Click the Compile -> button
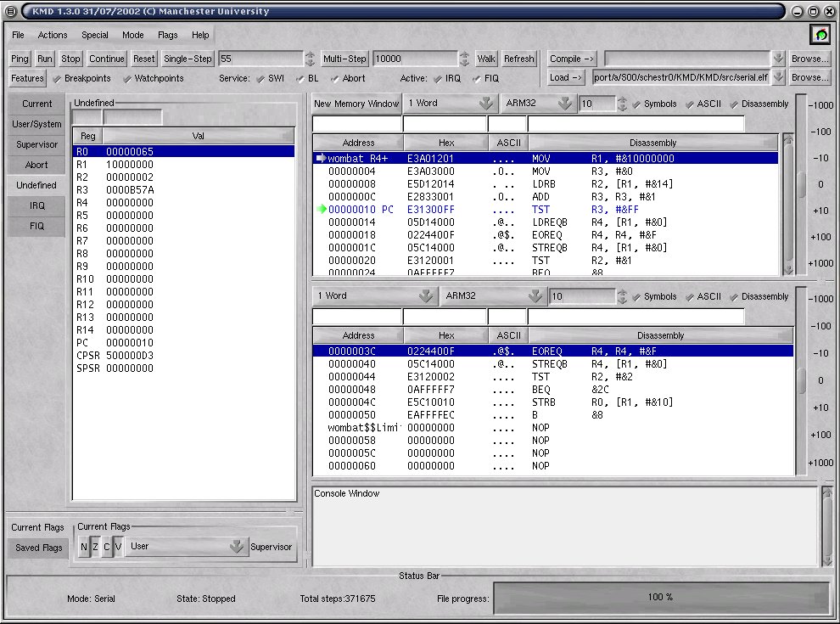This screenshot has height=624, width=840. click(572, 59)
